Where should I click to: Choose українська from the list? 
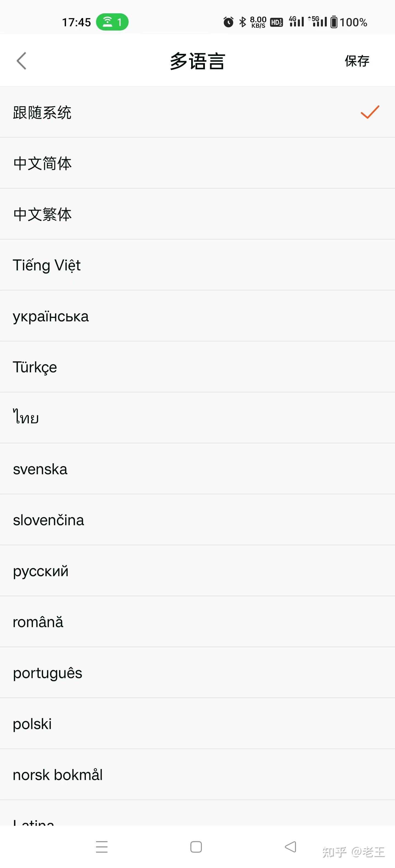point(51,316)
